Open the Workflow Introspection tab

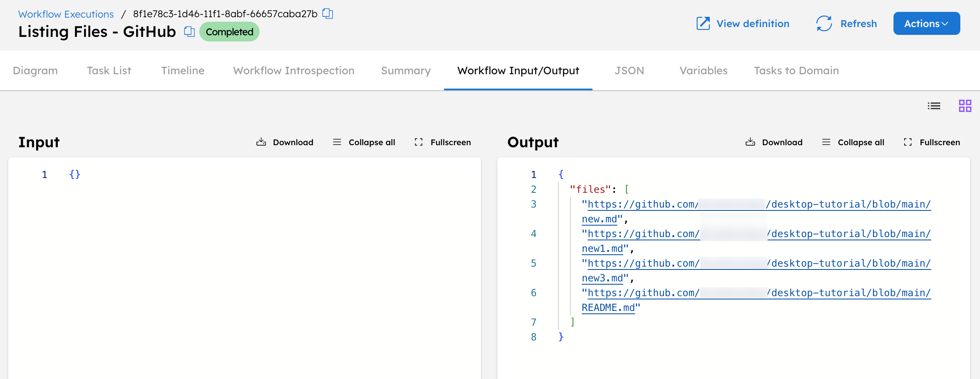[293, 70]
